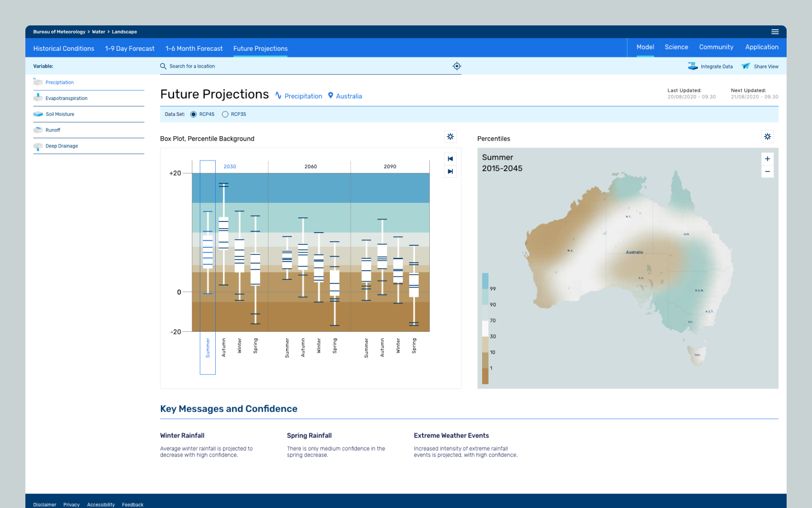Image resolution: width=812 pixels, height=508 pixels.
Task: Click the Runoff variable icon
Action: point(38,130)
